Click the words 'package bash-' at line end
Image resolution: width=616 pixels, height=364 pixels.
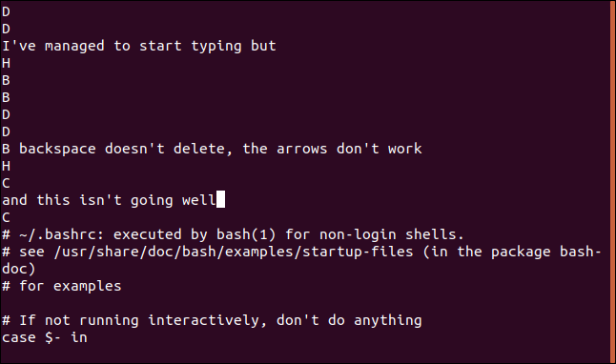(x=546, y=252)
